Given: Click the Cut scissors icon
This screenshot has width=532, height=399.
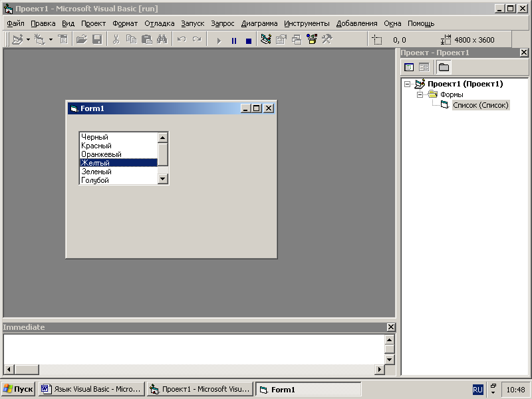Looking at the screenshot, I should coord(116,40).
